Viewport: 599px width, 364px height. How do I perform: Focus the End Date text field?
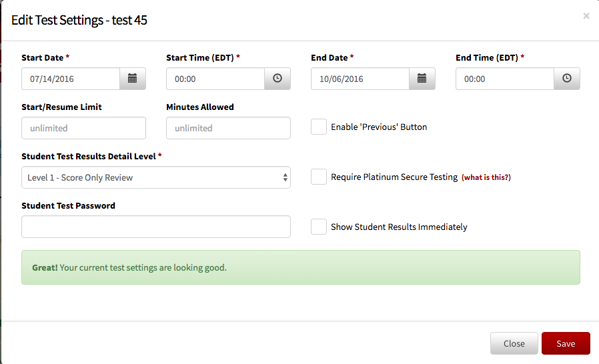(x=360, y=79)
